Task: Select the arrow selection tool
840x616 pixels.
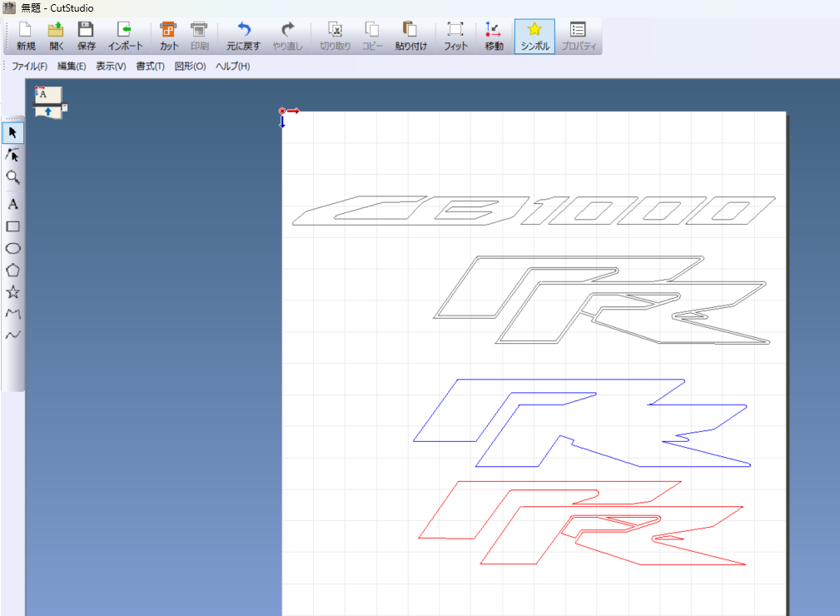Action: [12, 132]
